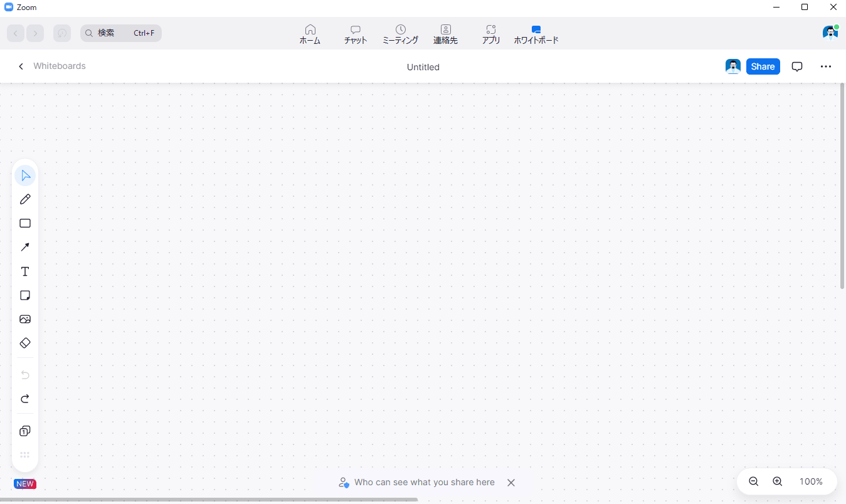The width and height of the screenshot is (846, 504).
Task: Open the more options ellipsis menu
Action: pos(826,66)
